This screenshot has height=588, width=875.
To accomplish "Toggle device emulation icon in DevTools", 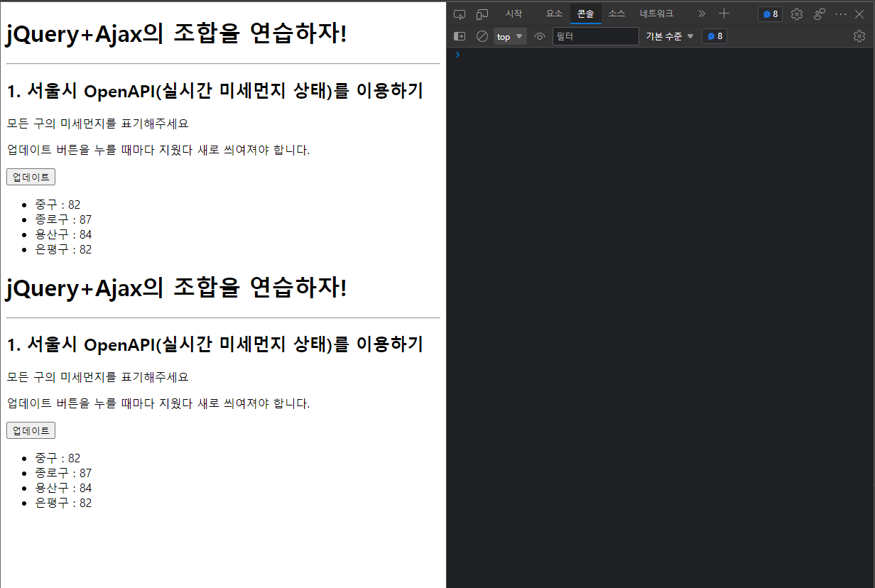I will pos(482,13).
